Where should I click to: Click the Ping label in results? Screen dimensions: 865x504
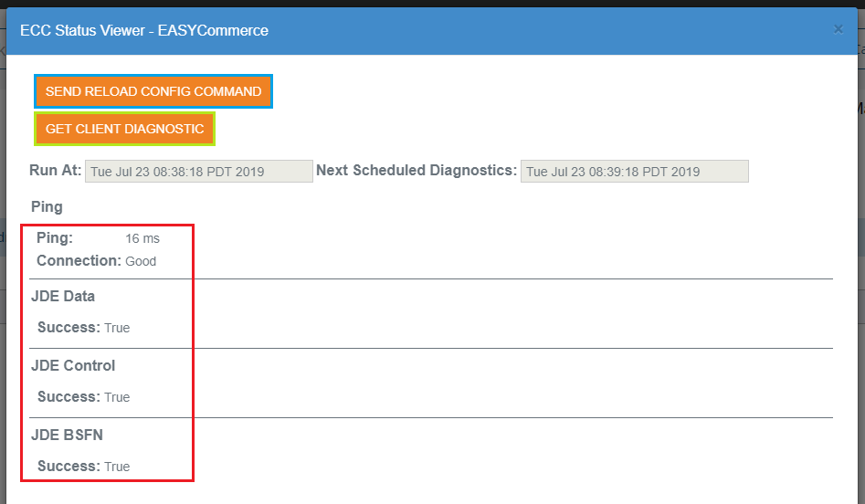[55, 238]
